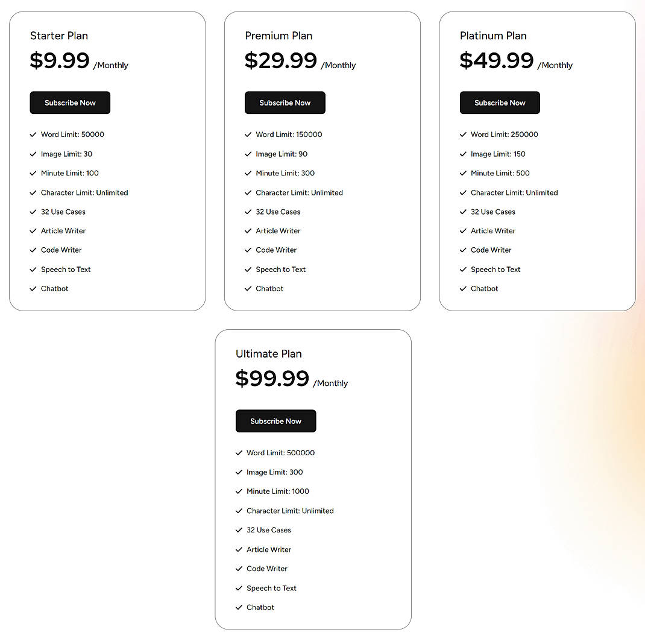
Task: Click the checkmark beside Word Limit: 500000
Action: pyautogui.click(x=239, y=453)
